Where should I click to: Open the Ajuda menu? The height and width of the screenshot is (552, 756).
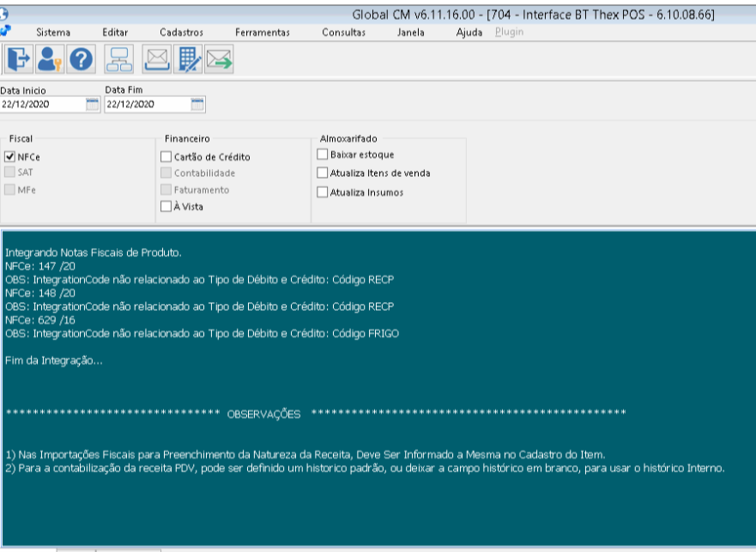pos(469,33)
